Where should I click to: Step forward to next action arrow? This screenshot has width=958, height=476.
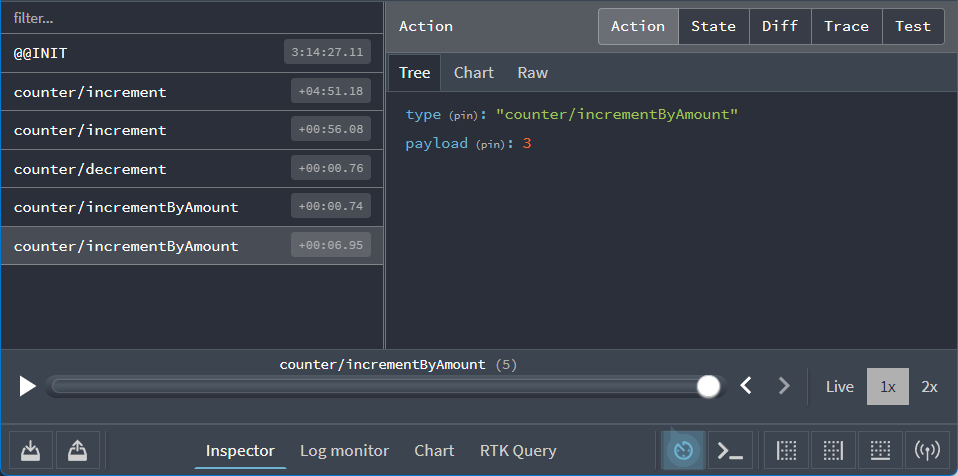(x=784, y=386)
